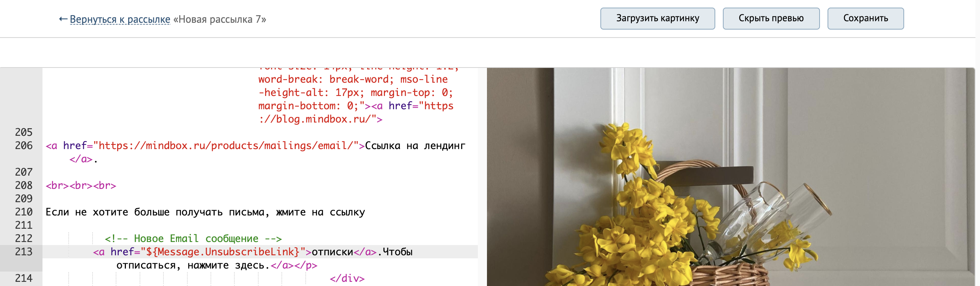Click the 'отписаться, нажмите здесь.' text
This screenshot has width=980, height=286.
[x=193, y=265]
